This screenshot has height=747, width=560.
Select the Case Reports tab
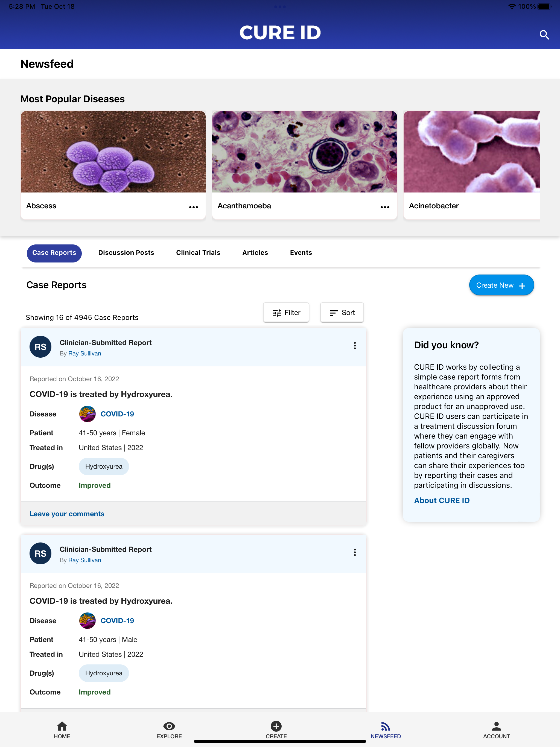tap(54, 253)
